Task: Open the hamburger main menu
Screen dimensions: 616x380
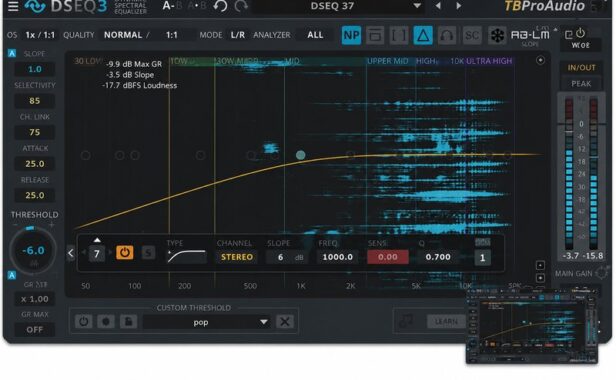Action: click(13, 6)
